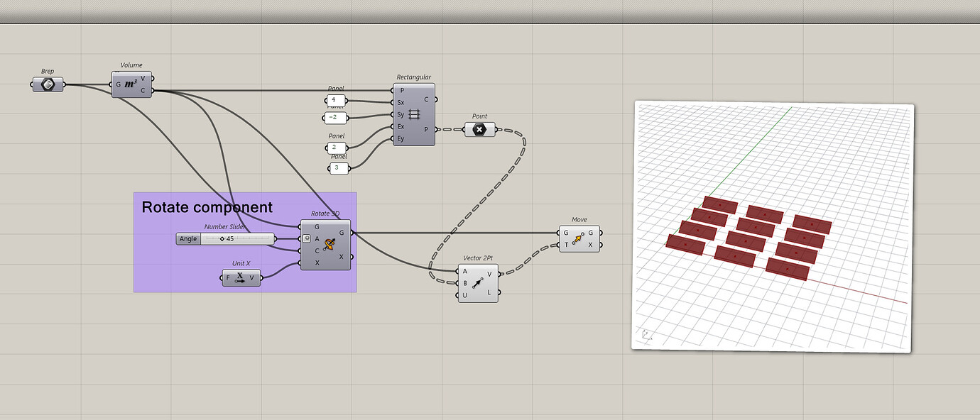Image resolution: width=980 pixels, height=420 pixels.
Task: Click the X input of Rotate 3D
Action: tap(317, 262)
